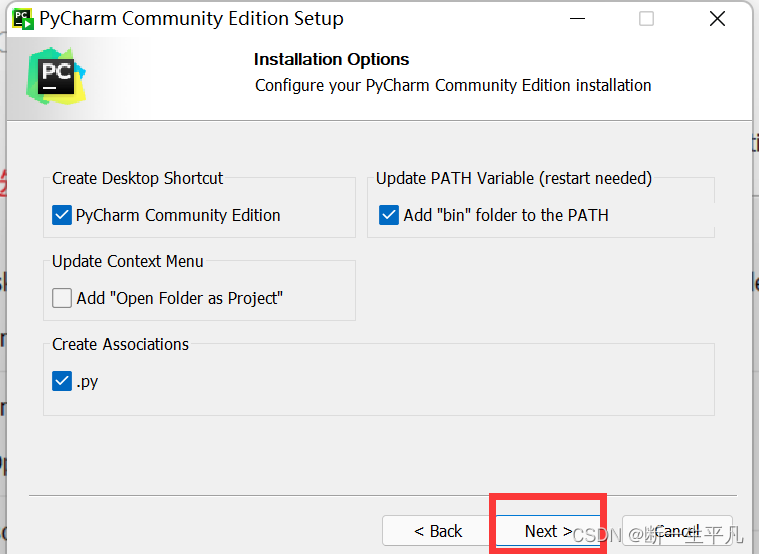The height and width of the screenshot is (554, 759).
Task: Toggle the .py file association checkbox
Action: [x=62, y=381]
